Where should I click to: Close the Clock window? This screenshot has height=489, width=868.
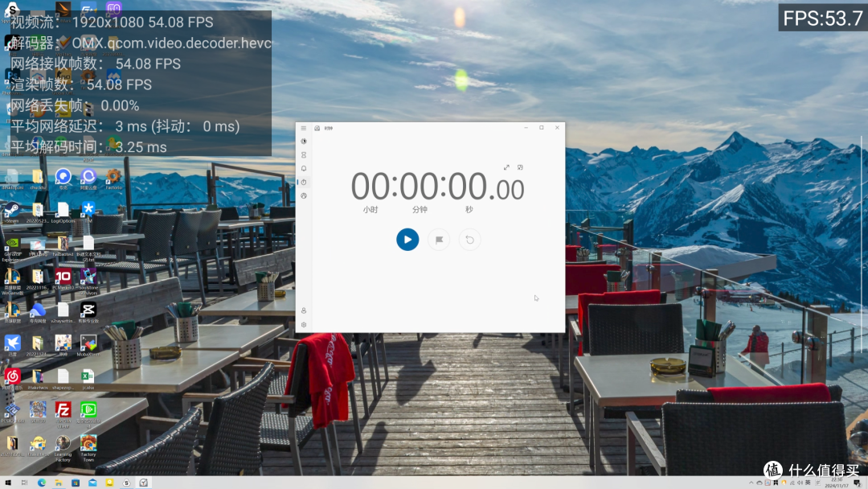(557, 127)
